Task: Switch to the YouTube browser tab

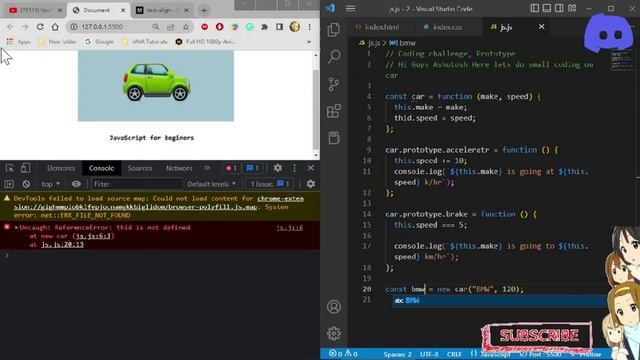Action: (x=35, y=10)
